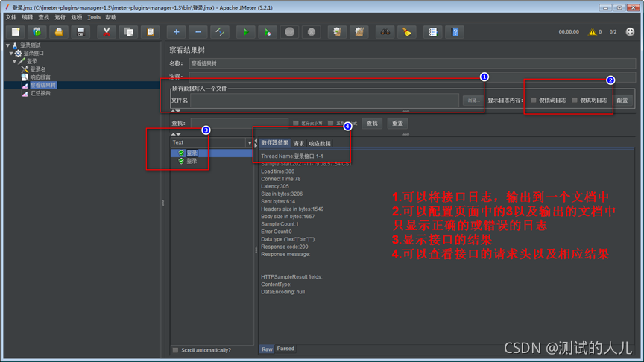Select the second 登录 sample result
Image resolution: width=644 pixels, height=362 pixels.
point(192,162)
